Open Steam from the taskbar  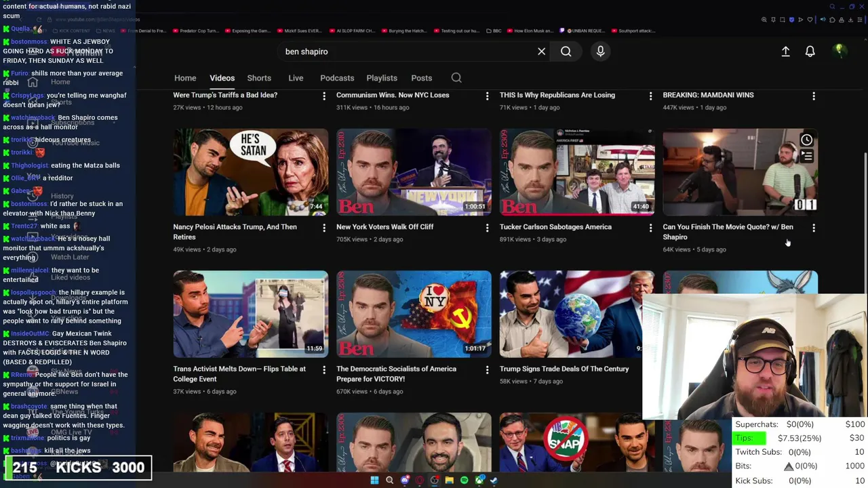pyautogui.click(x=494, y=481)
